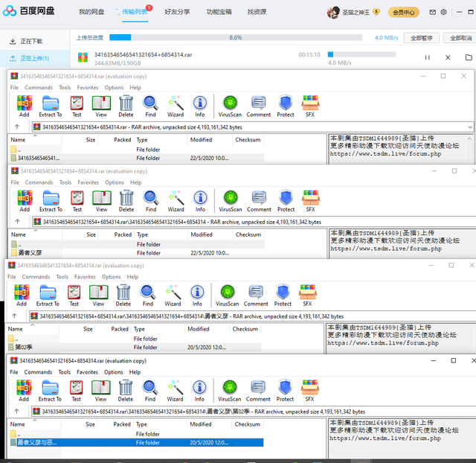Select 正在上传(1) in the sidebar
The height and width of the screenshot is (463, 476).
35,58
